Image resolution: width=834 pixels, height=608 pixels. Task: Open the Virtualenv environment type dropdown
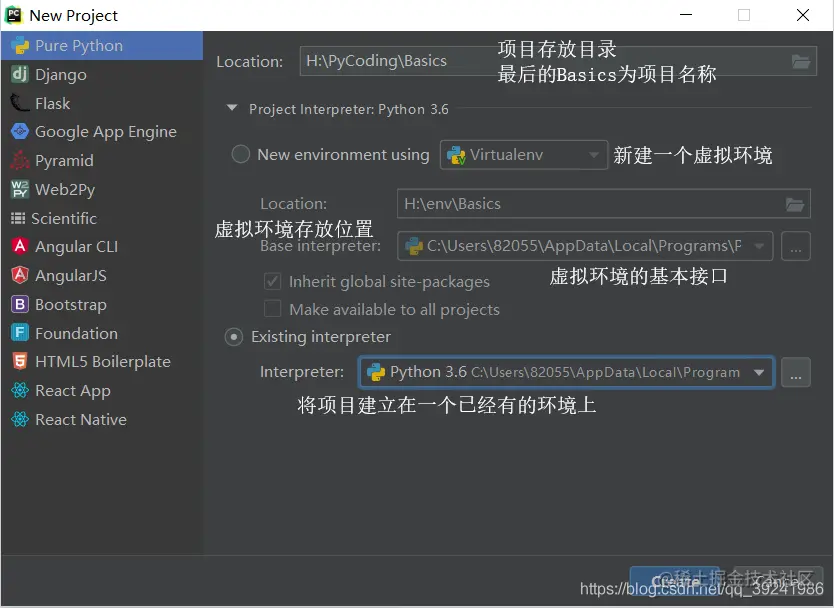(524, 155)
